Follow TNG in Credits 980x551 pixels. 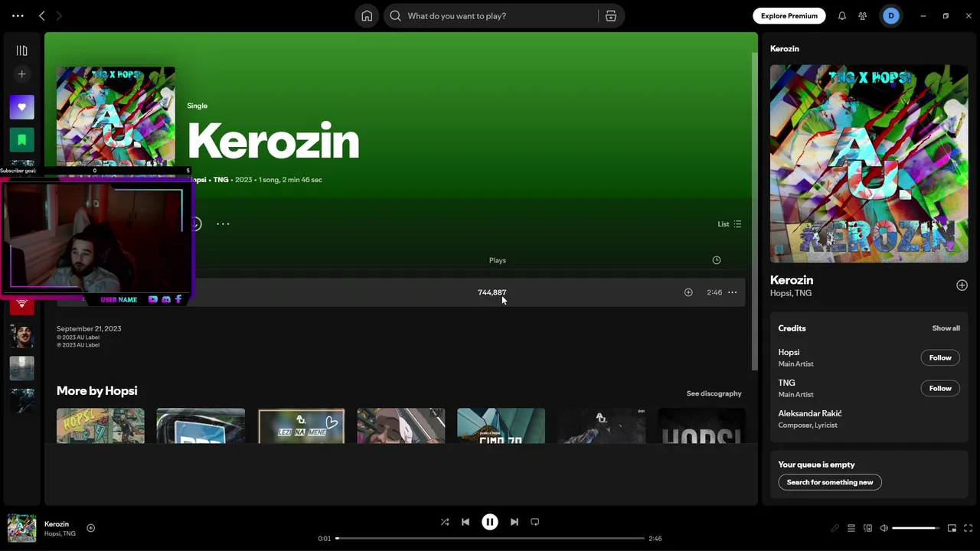[x=940, y=388]
